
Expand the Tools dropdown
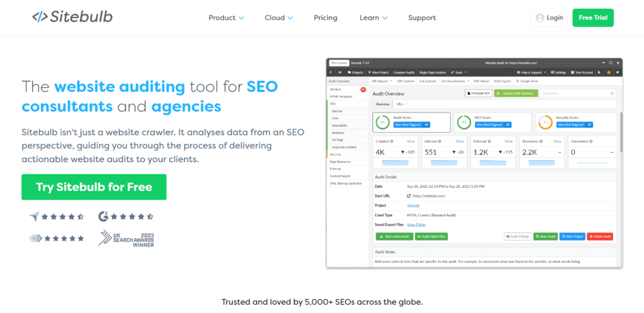pyautogui.click(x=458, y=72)
